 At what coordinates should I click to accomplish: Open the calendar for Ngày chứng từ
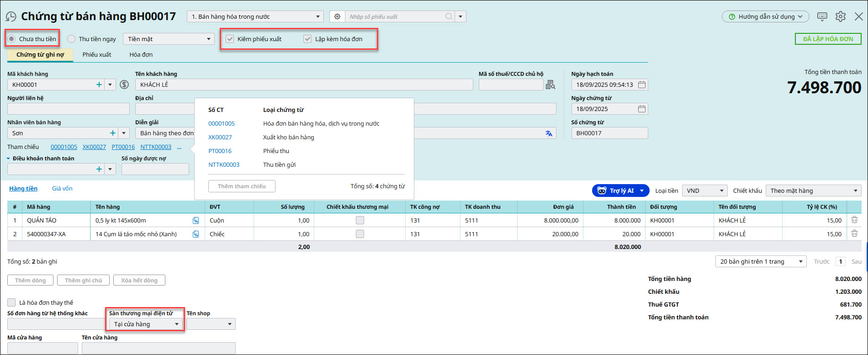[641, 109]
